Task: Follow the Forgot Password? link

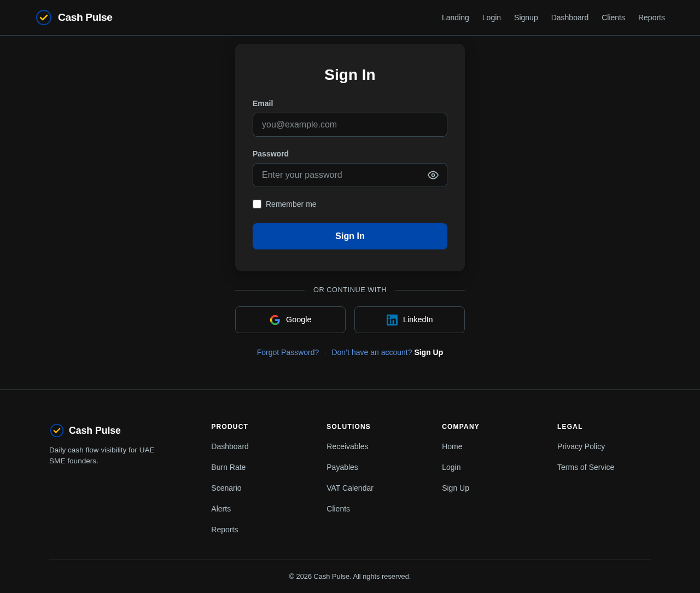Action: [288, 352]
